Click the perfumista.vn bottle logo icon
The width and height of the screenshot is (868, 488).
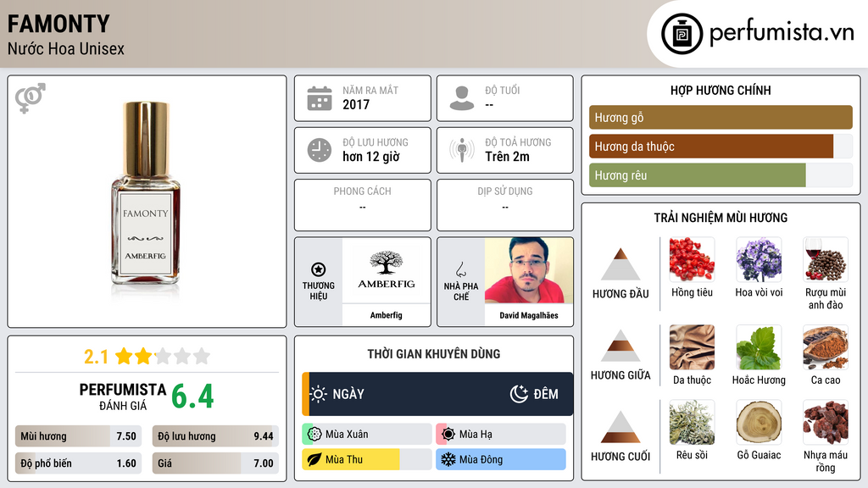tap(682, 34)
